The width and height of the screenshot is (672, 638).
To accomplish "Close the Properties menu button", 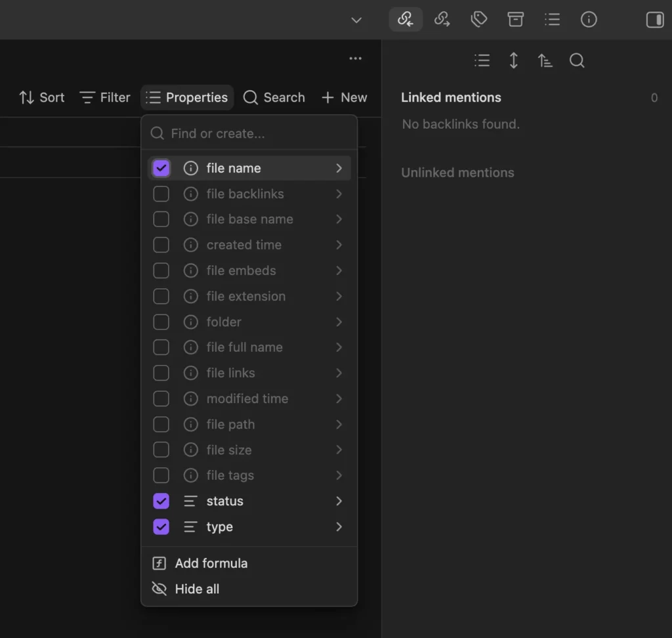I will tap(187, 97).
